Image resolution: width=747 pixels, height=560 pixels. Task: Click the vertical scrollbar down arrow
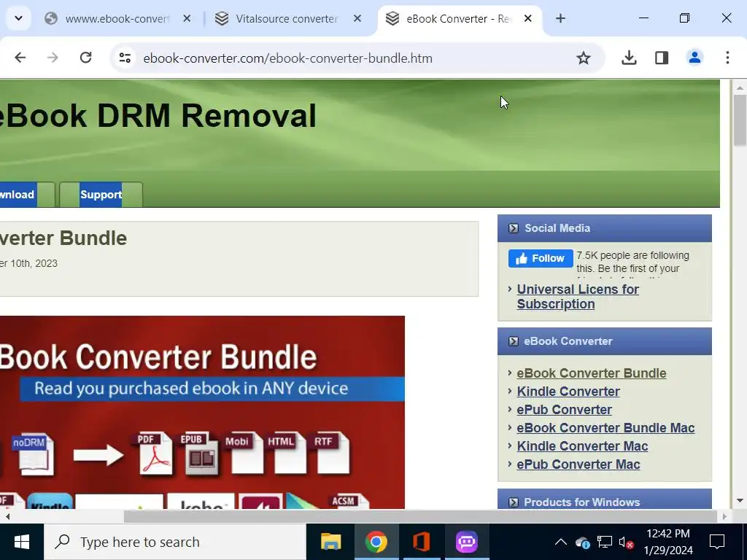point(740,500)
